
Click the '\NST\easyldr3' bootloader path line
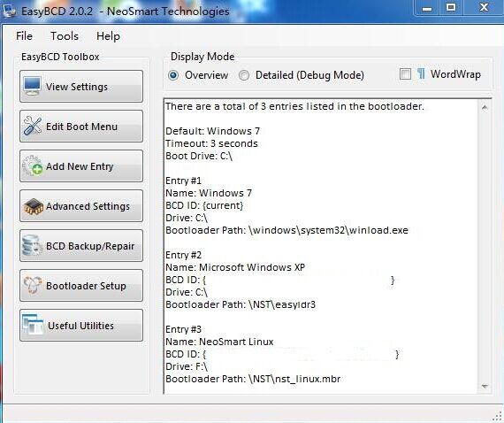point(241,304)
